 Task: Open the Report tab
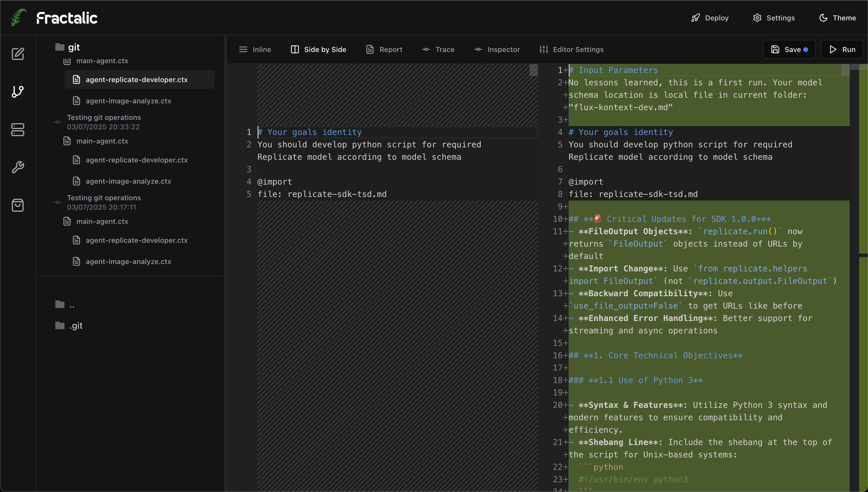tap(384, 49)
